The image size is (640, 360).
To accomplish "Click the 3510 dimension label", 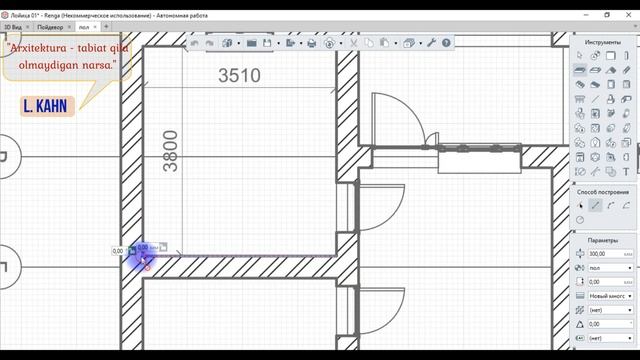I will [239, 76].
